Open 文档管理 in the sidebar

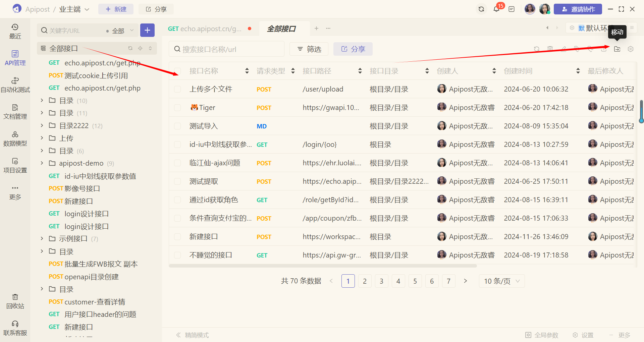point(15,112)
